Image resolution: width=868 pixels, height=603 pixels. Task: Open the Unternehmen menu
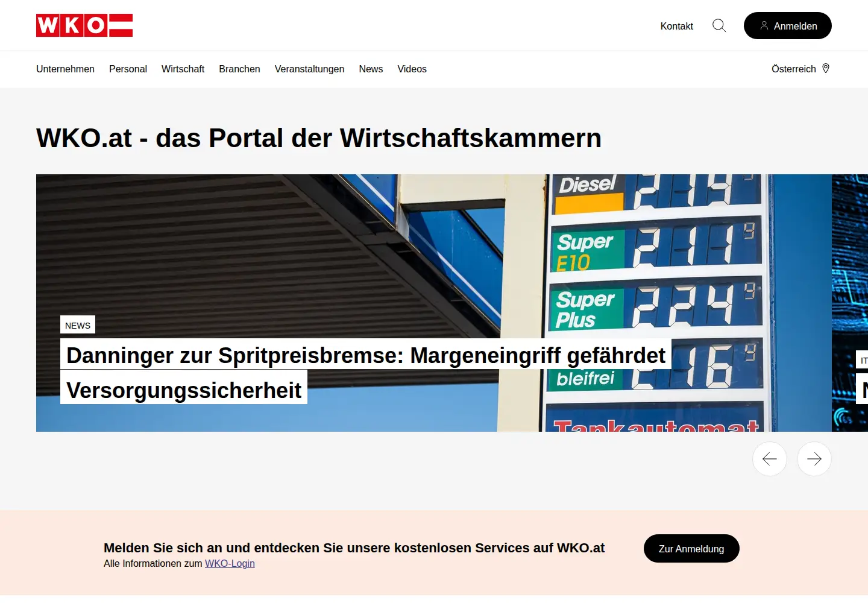click(65, 69)
